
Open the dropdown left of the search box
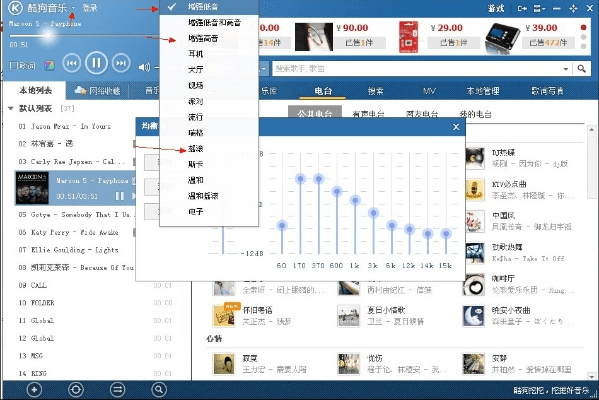point(264,69)
